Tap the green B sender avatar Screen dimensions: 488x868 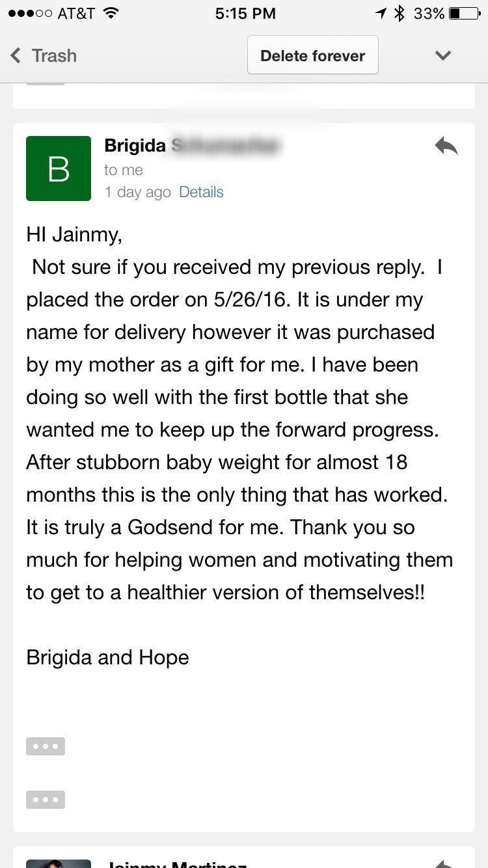(x=59, y=169)
